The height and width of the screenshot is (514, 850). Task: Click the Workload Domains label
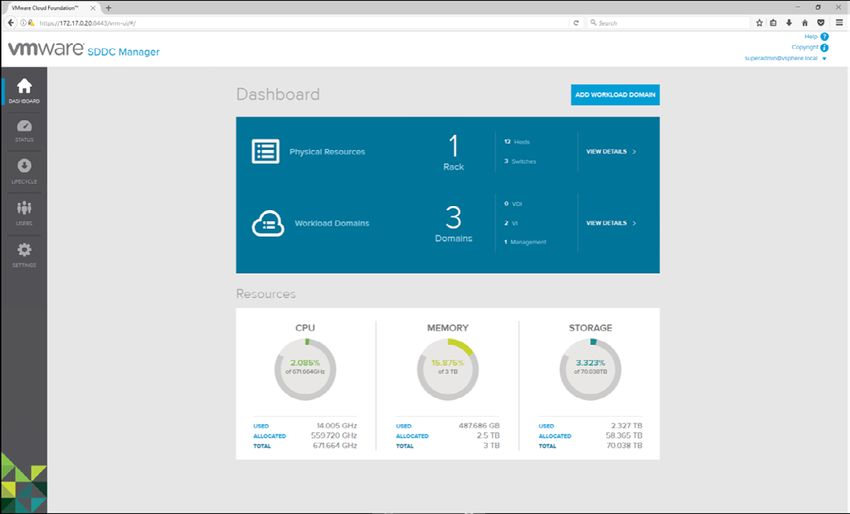(332, 223)
